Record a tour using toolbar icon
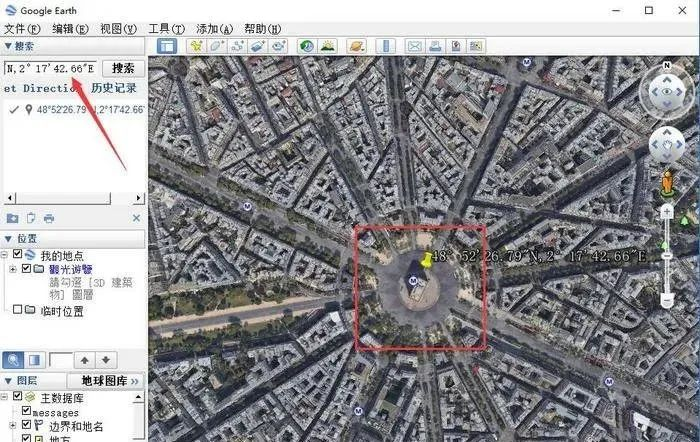Image resolution: width=700 pixels, height=442 pixels. tap(279, 46)
